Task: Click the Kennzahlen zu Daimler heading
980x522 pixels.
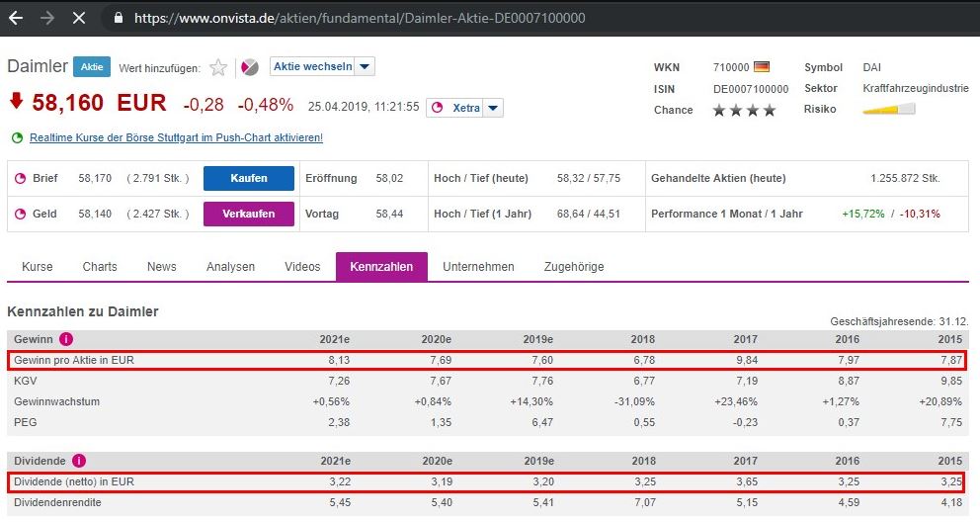Action: (x=83, y=311)
